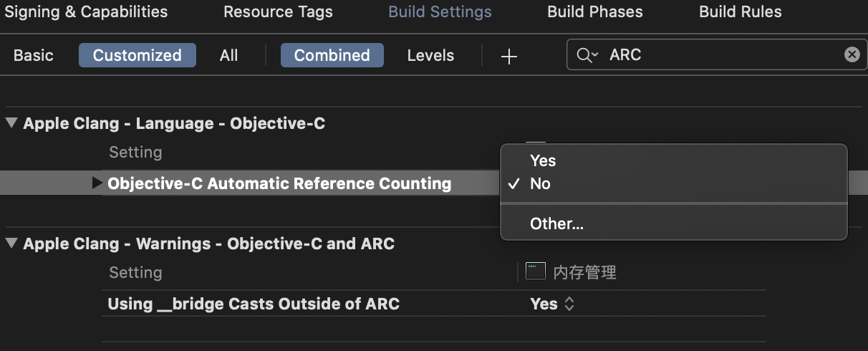Screen dimensions: 868x351
Task: Click the plus icon to add build setting
Action: point(508,57)
